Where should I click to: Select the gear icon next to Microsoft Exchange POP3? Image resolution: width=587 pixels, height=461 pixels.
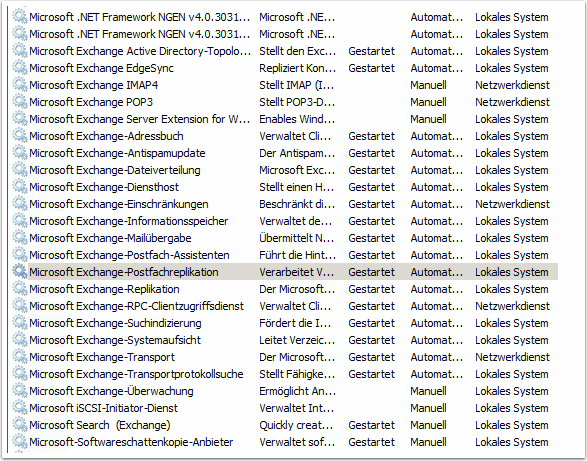[19, 101]
